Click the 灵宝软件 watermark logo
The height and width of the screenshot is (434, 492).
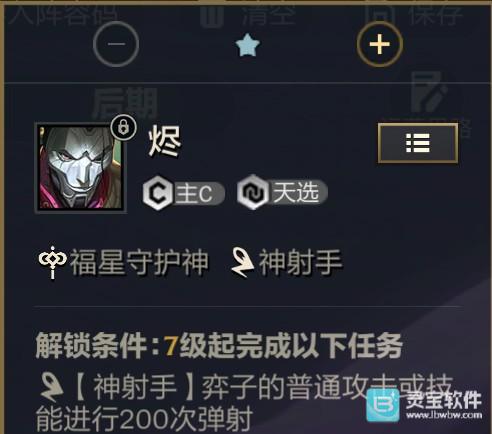[424, 405]
